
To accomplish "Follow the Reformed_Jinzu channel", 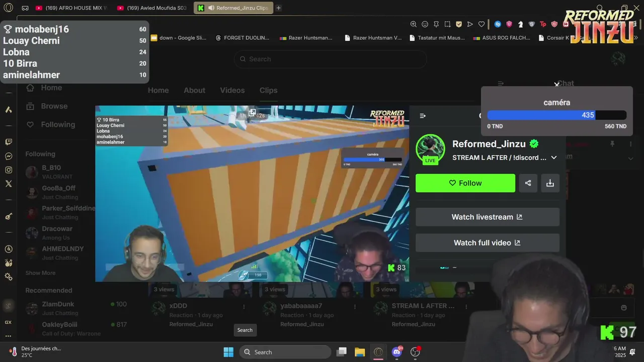I will coord(465,183).
